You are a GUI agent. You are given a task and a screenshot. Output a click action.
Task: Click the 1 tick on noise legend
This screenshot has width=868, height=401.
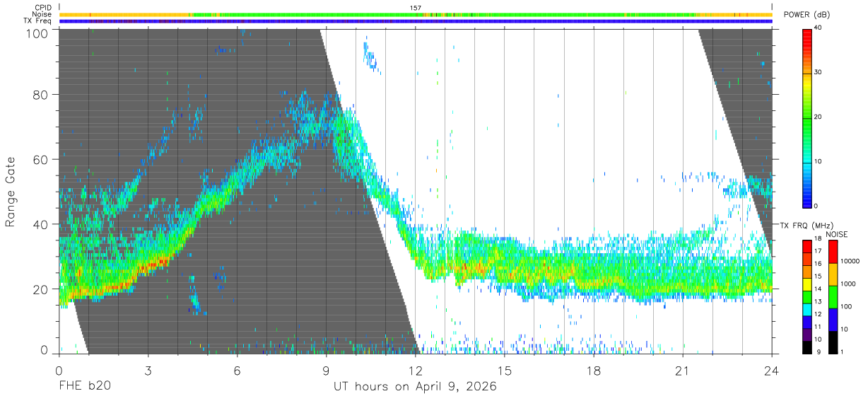tap(843, 351)
